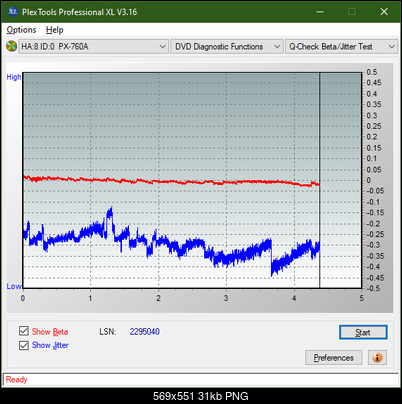Image resolution: width=402 pixels, height=404 pixels.
Task: Expand the DVD Diagnostic Functions dropdown
Action: click(x=227, y=47)
